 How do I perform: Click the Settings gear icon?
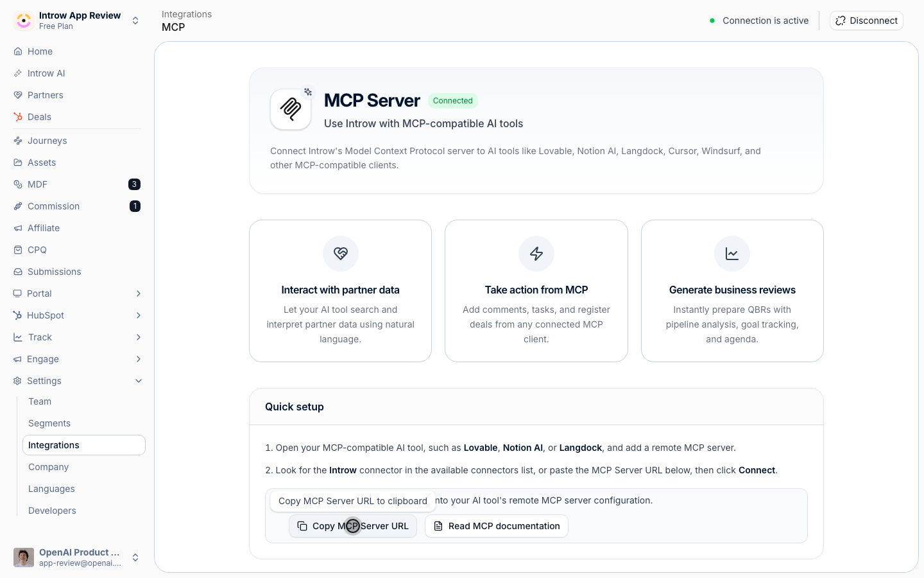pyautogui.click(x=17, y=381)
